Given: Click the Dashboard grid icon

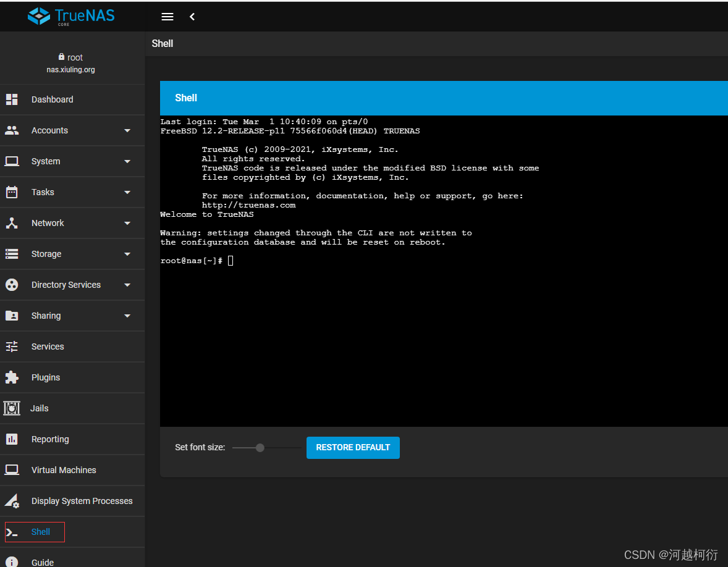Looking at the screenshot, I should (x=12, y=99).
